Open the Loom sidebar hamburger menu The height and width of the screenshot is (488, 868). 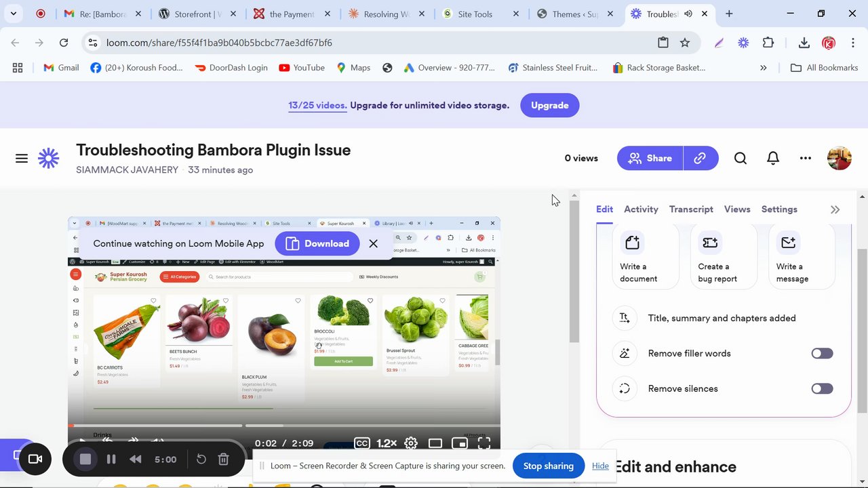tap(22, 159)
